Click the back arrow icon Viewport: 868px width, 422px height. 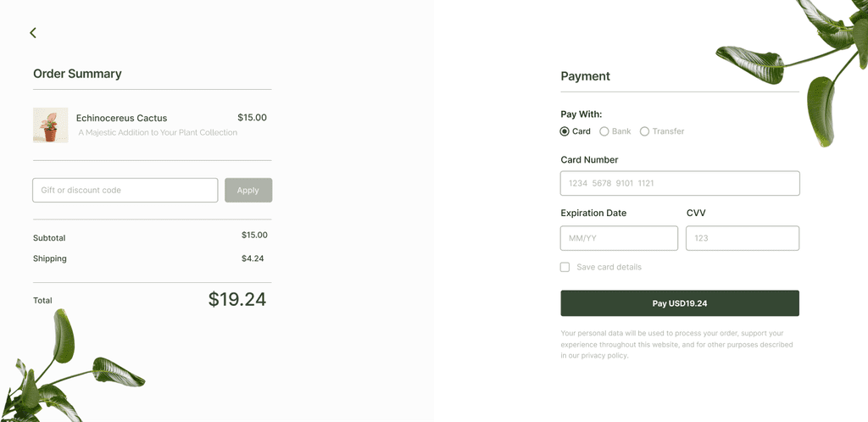[33, 33]
